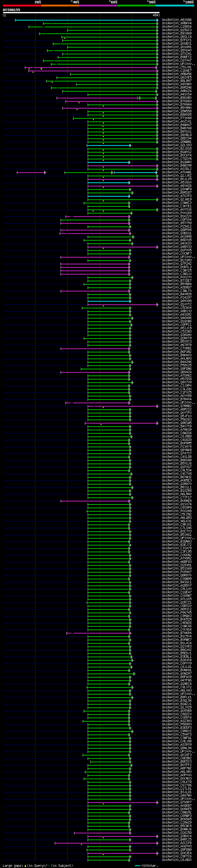The width and height of the screenshot is (197, 868).
Task: Click hit label UniRef100_C7QSY8
Action: click(x=177, y=159)
